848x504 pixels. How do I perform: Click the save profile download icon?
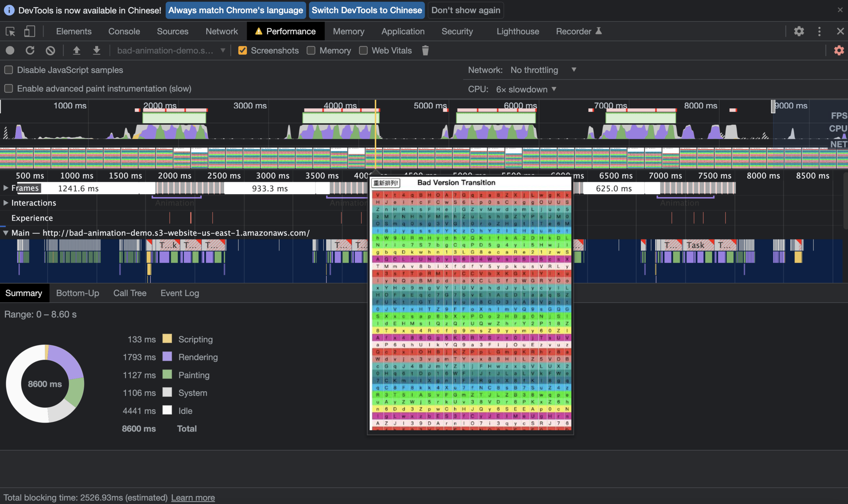[x=97, y=50]
